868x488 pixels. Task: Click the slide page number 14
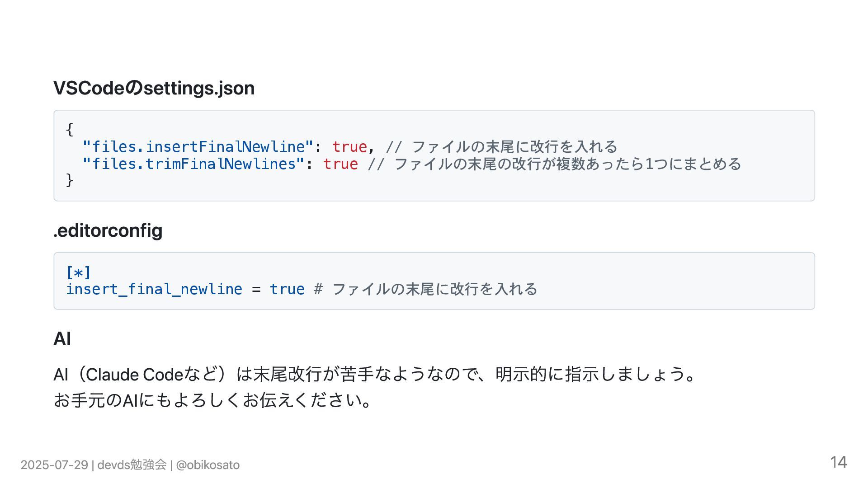coord(839,462)
